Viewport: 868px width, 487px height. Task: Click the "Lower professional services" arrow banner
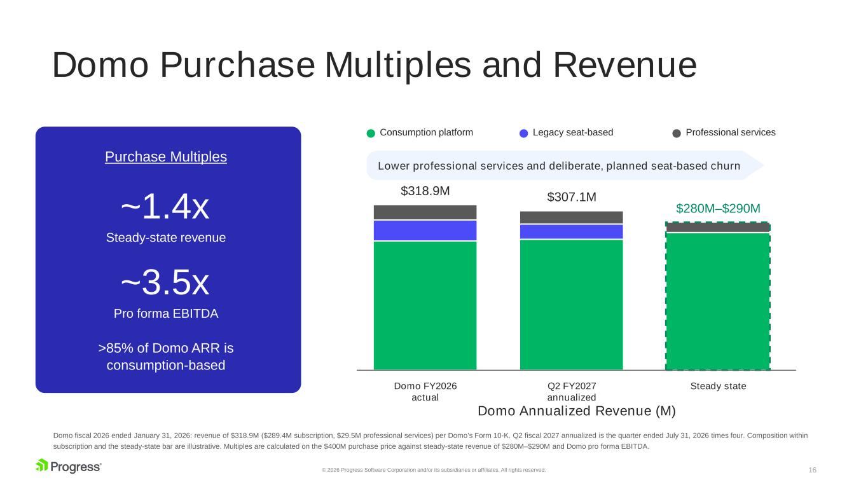coord(565,166)
